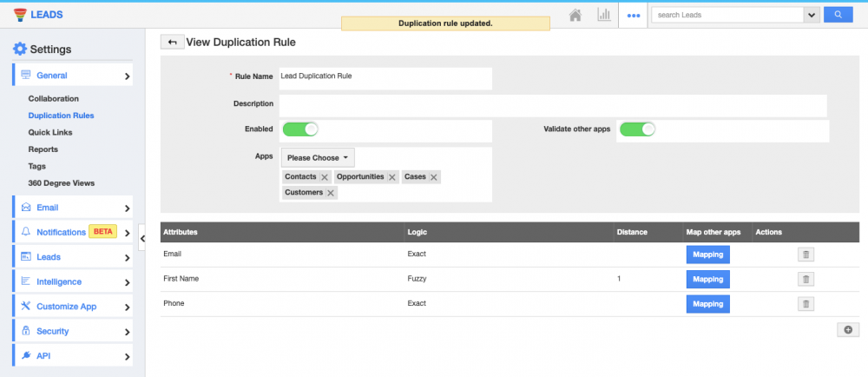The width and height of the screenshot is (868, 377).
Task: Select 360 Degree Views menu item
Action: (x=61, y=182)
